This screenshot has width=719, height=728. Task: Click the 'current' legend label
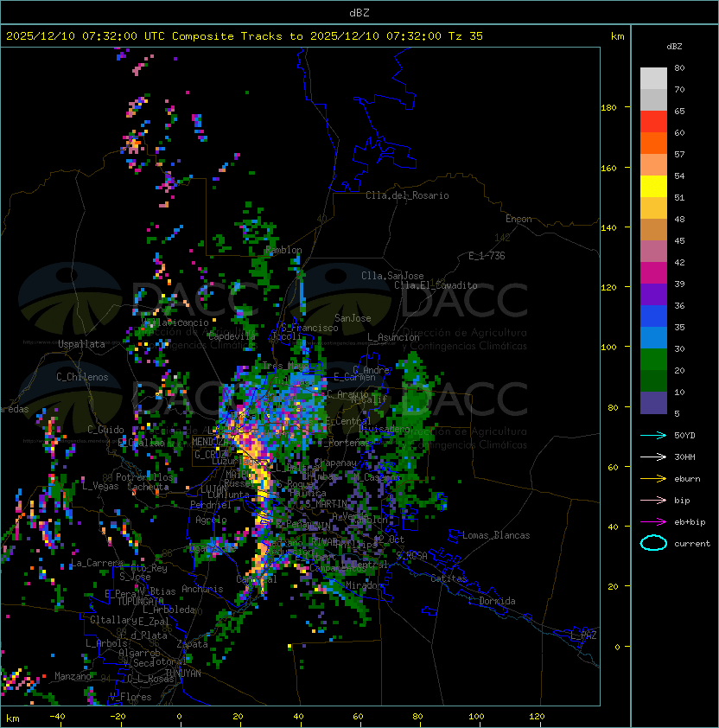[692, 544]
